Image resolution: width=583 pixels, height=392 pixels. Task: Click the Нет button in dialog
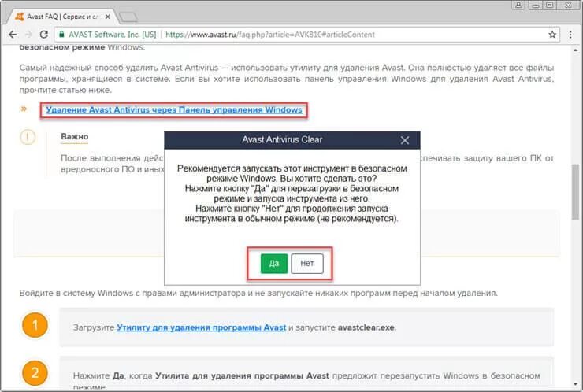[x=307, y=264]
